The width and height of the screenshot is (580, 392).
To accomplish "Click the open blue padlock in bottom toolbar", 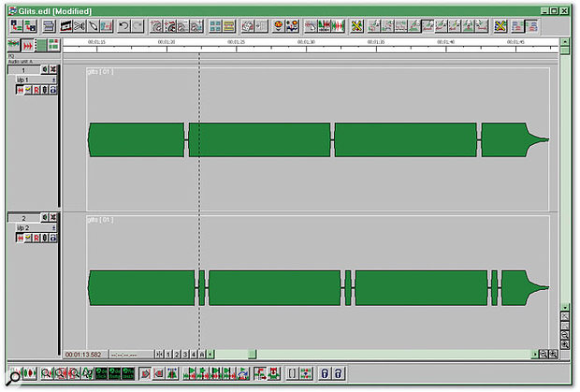I will (x=338, y=373).
